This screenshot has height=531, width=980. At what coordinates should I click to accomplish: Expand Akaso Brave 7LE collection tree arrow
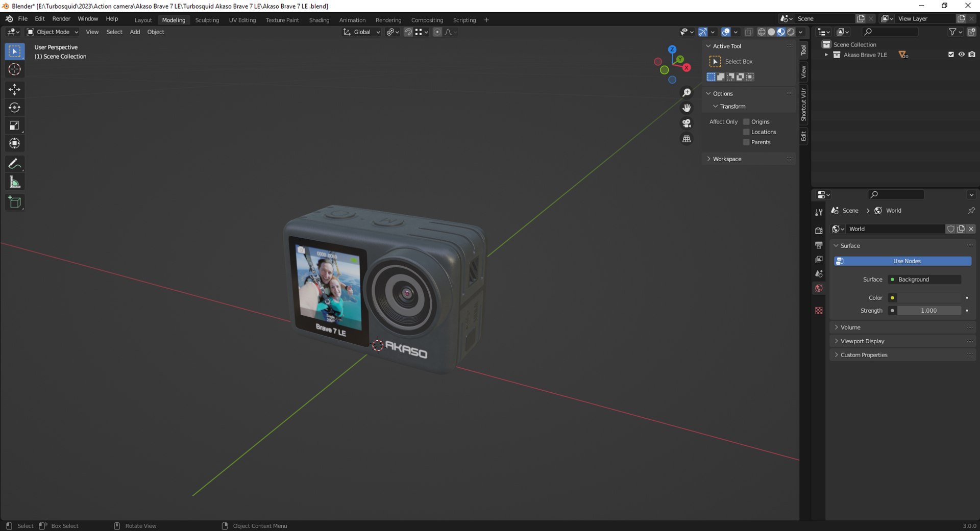pyautogui.click(x=826, y=55)
